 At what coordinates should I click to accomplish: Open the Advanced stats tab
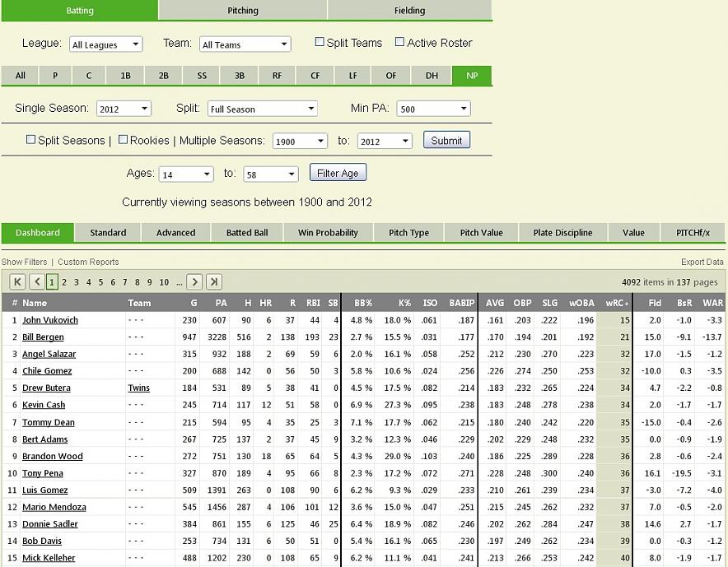tap(175, 232)
